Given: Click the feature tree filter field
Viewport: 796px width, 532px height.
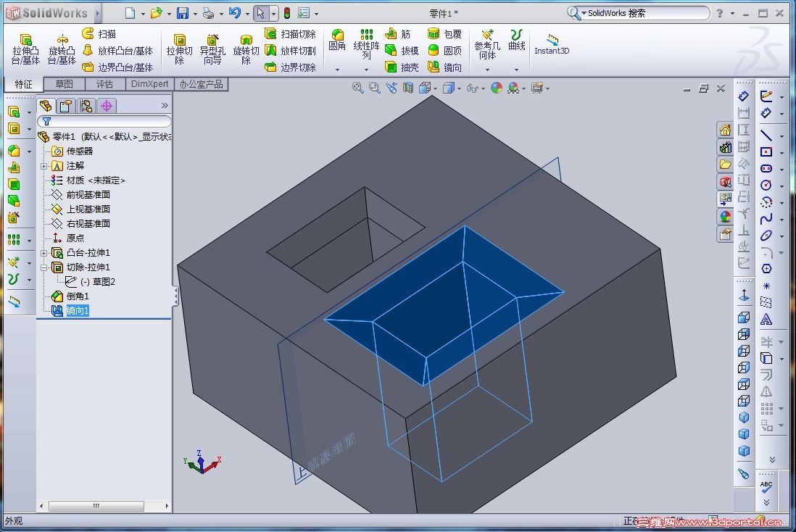Looking at the screenshot, I should [104, 121].
